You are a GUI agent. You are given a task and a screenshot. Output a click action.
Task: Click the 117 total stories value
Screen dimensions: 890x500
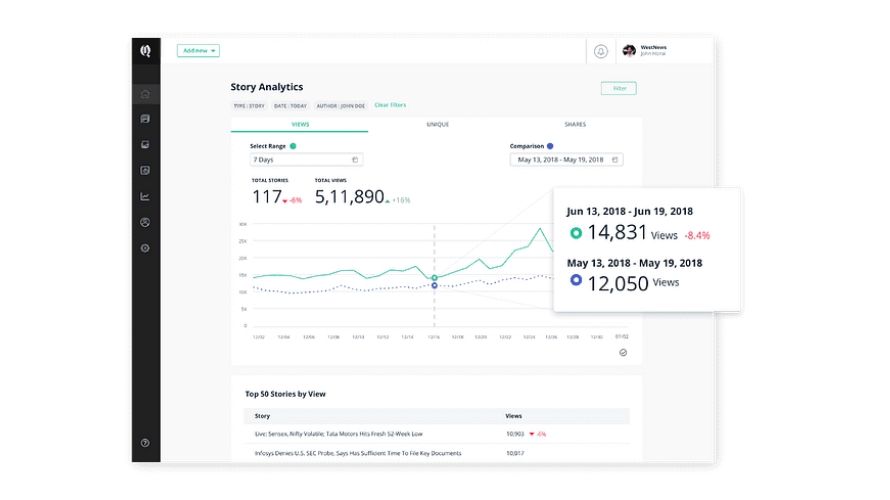pyautogui.click(x=267, y=197)
